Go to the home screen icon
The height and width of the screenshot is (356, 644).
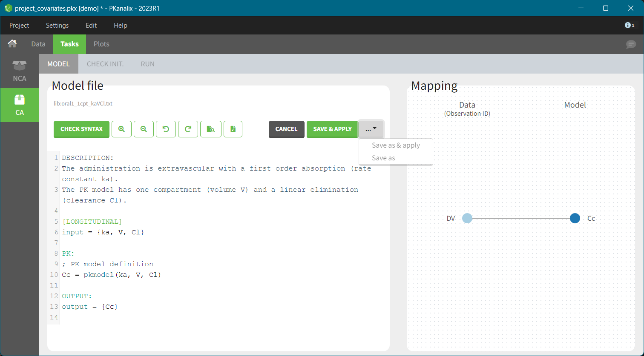pyautogui.click(x=12, y=44)
